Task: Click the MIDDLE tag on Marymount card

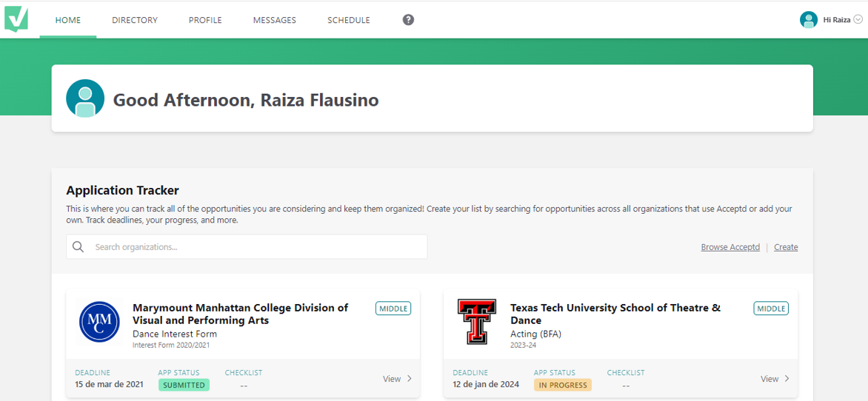Action: click(393, 309)
